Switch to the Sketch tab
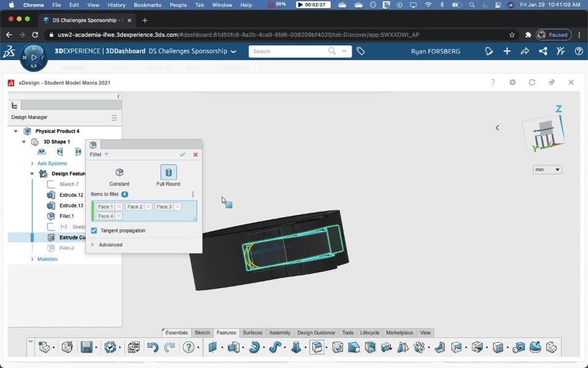 tap(202, 332)
